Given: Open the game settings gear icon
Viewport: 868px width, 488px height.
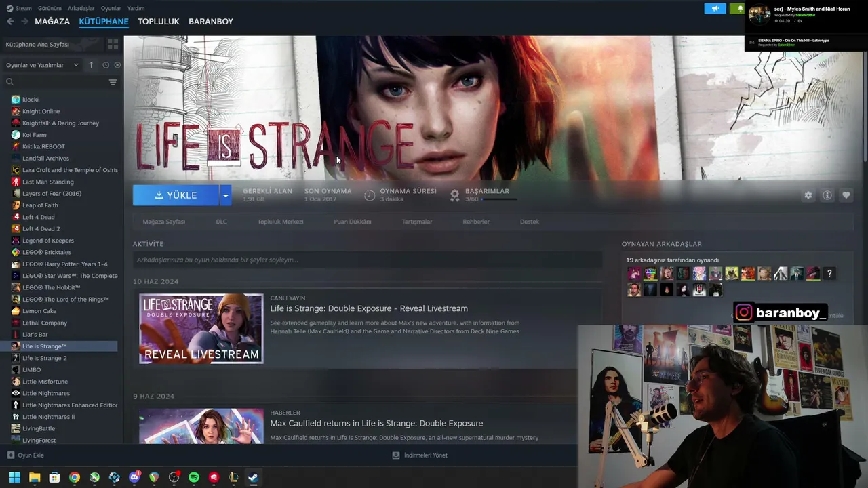Looking at the screenshot, I should pyautogui.click(x=808, y=195).
